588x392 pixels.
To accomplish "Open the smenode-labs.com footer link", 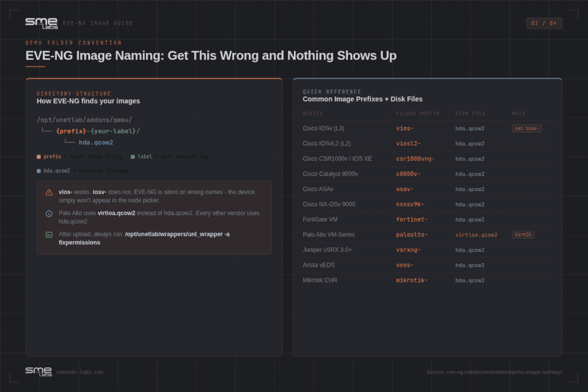I will 79,372.
